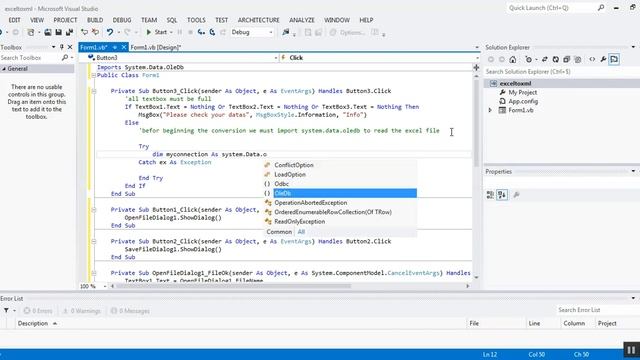Toggle Alphabetical view in Properties panel
Image resolution: width=640 pixels, height=360 pixels.
pos(502,195)
